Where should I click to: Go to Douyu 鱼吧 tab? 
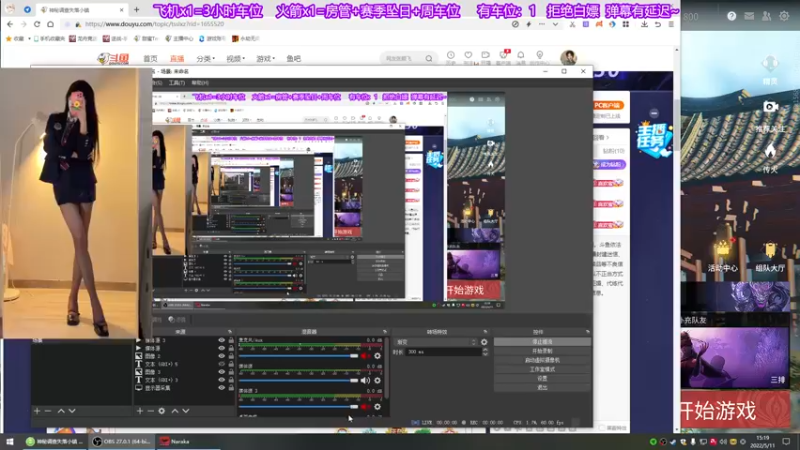[293, 59]
